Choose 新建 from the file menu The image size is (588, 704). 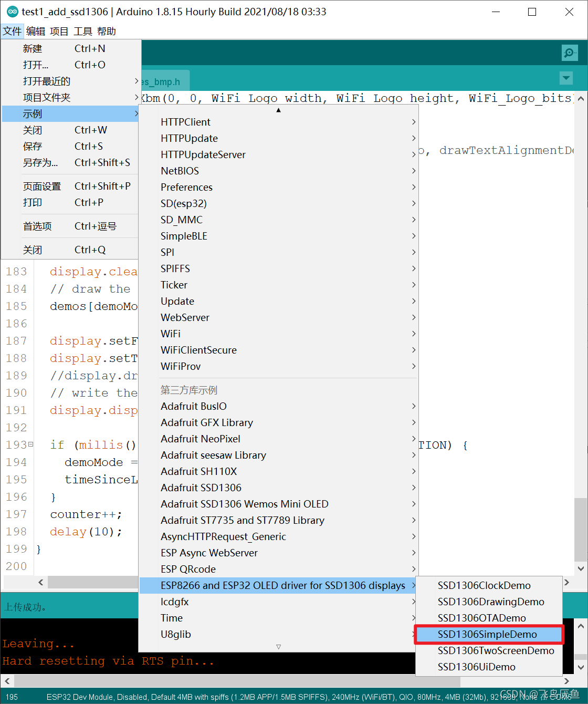tap(71, 48)
